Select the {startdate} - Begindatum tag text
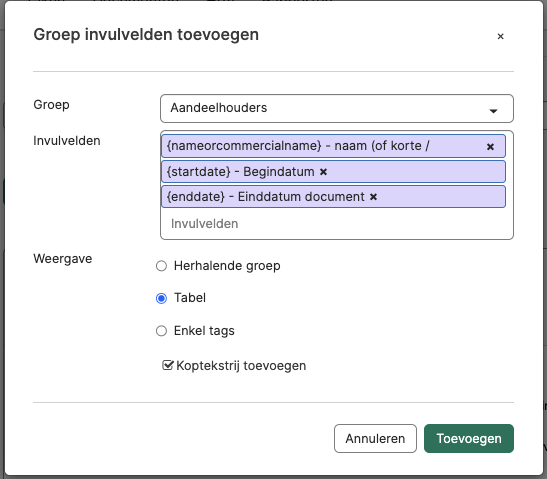 coord(240,172)
